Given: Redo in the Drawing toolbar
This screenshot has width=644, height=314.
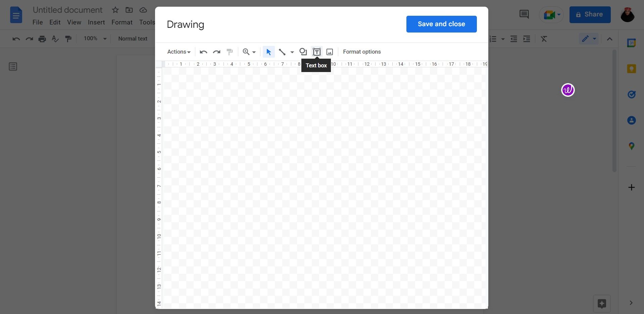Looking at the screenshot, I should click(x=216, y=52).
